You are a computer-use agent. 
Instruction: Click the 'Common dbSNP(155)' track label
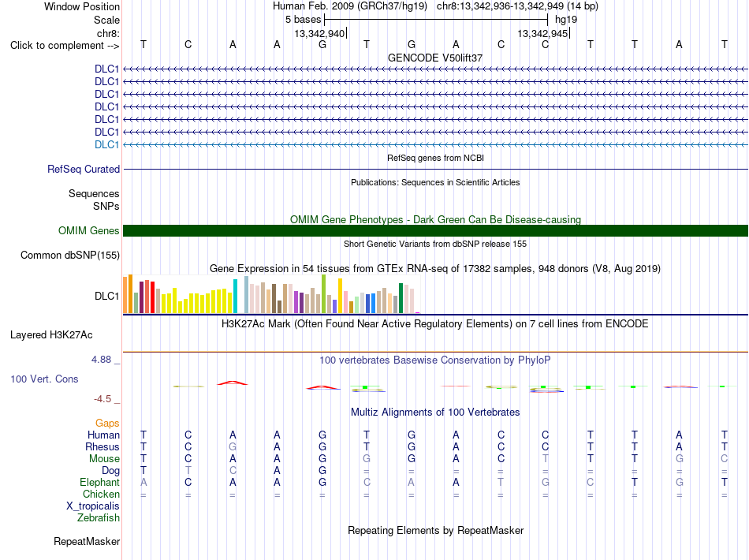point(69,255)
